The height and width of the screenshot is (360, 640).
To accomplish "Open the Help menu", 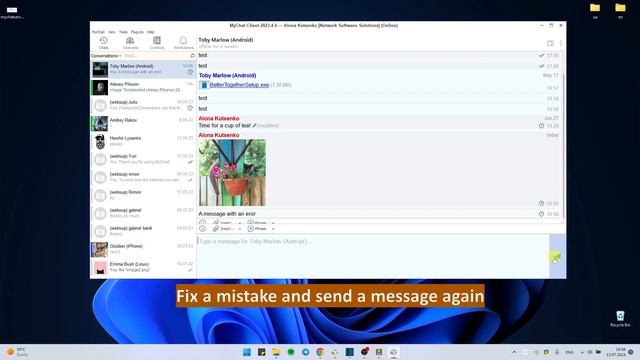I will (151, 32).
